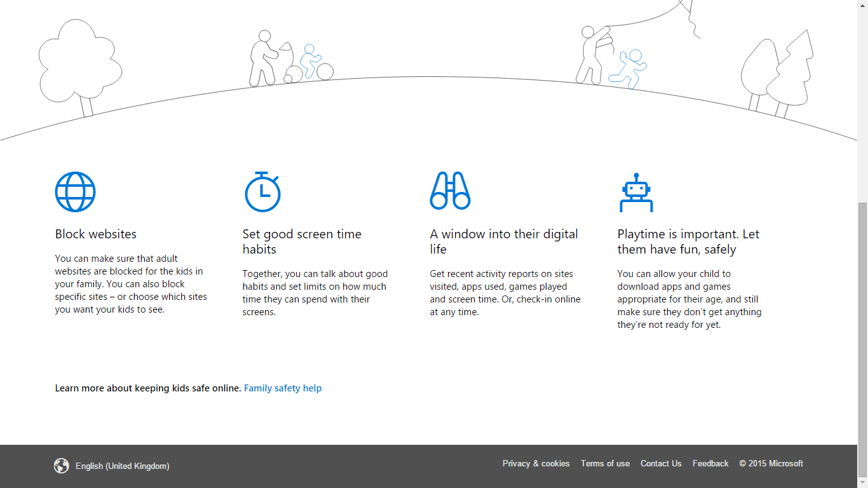Image resolution: width=868 pixels, height=488 pixels.
Task: Click the paragraph about downloading apps and games
Action: coord(689,299)
